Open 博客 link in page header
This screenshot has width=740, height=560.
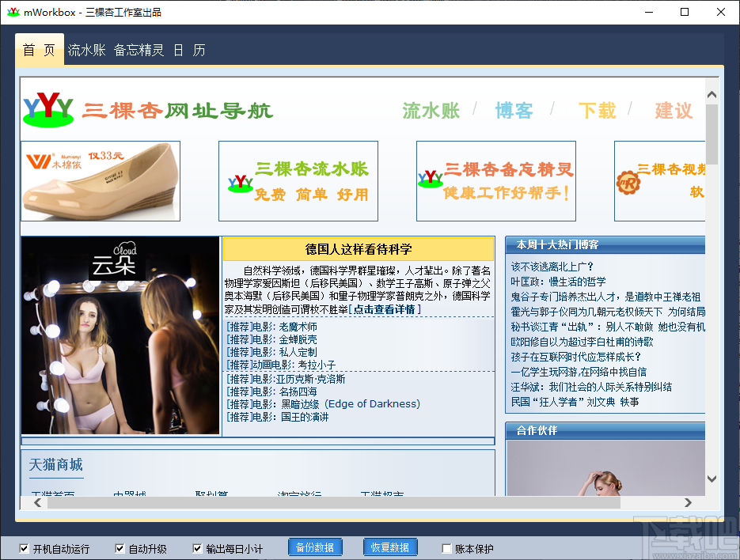tap(514, 111)
